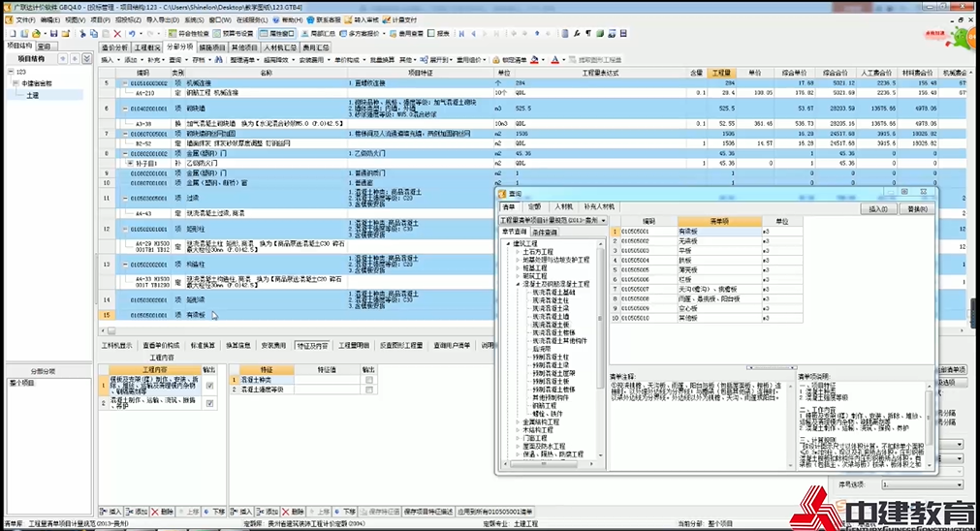Switch to 定额 tab in 查询 window

click(x=534, y=206)
